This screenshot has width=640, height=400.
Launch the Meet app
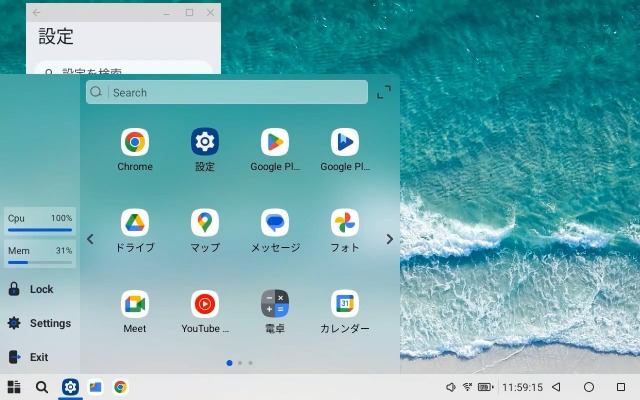[135, 312]
